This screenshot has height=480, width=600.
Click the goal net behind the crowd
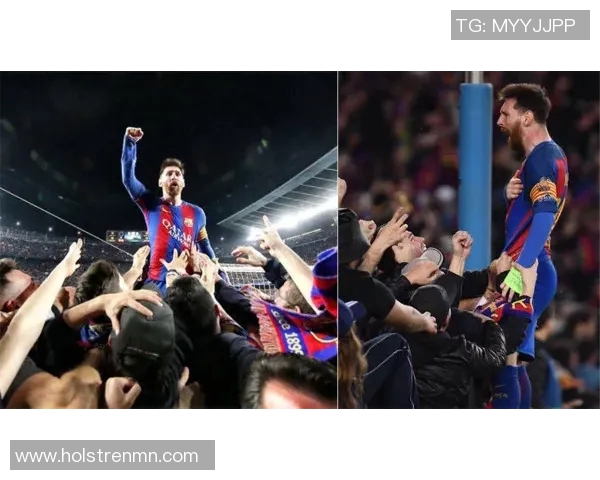[245, 276]
